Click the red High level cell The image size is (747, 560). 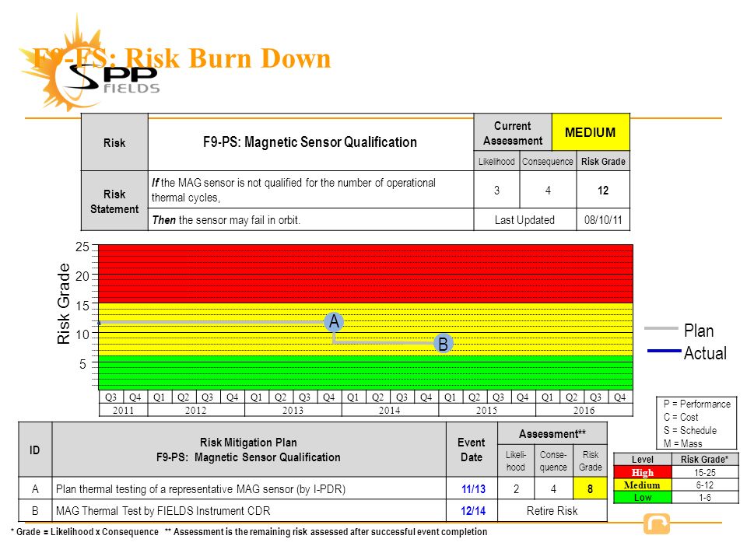coord(643,472)
